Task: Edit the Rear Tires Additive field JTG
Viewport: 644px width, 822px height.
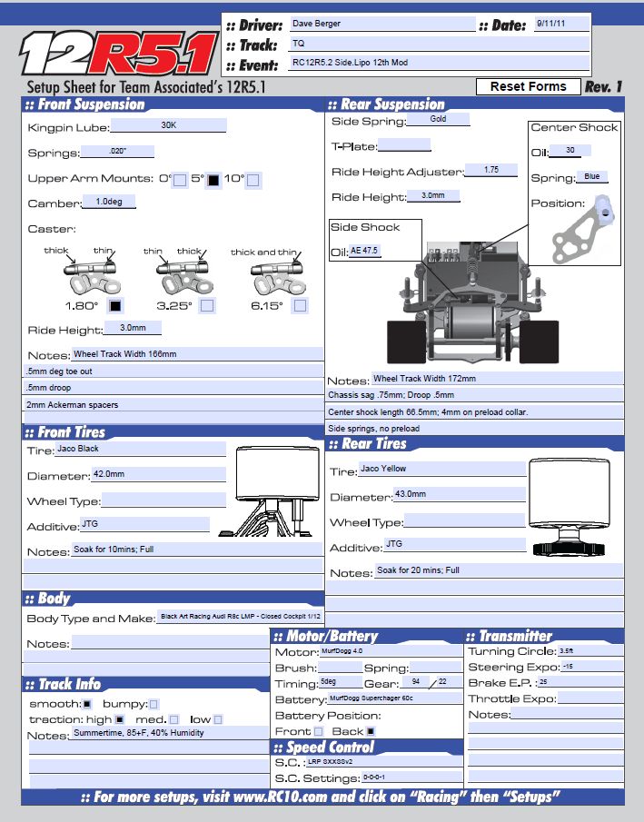Action: pos(455,545)
